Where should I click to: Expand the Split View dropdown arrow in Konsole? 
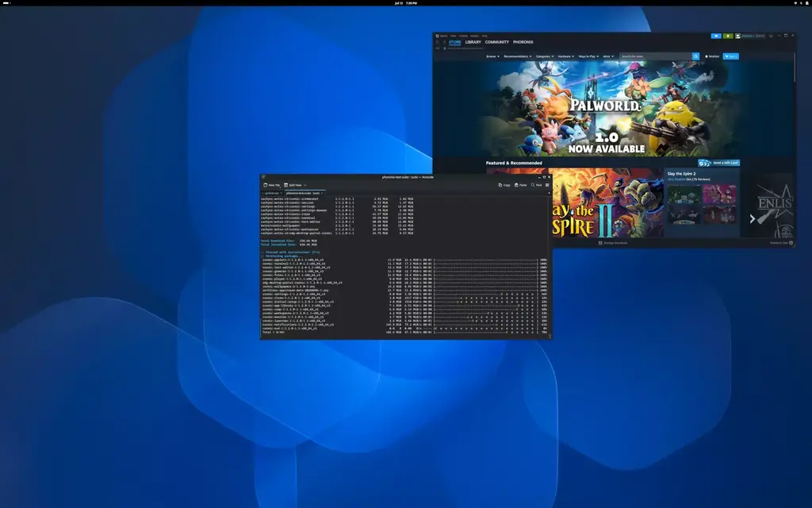[x=305, y=185]
